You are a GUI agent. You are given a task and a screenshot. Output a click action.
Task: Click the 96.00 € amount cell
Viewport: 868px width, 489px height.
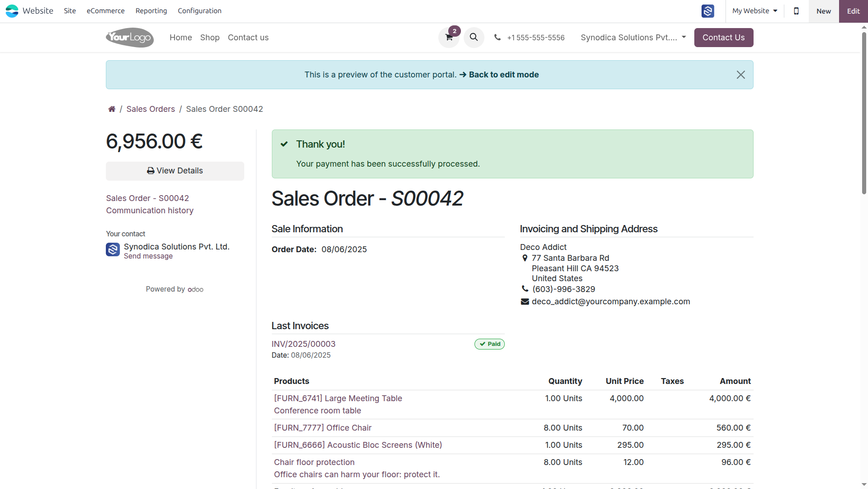(x=736, y=462)
